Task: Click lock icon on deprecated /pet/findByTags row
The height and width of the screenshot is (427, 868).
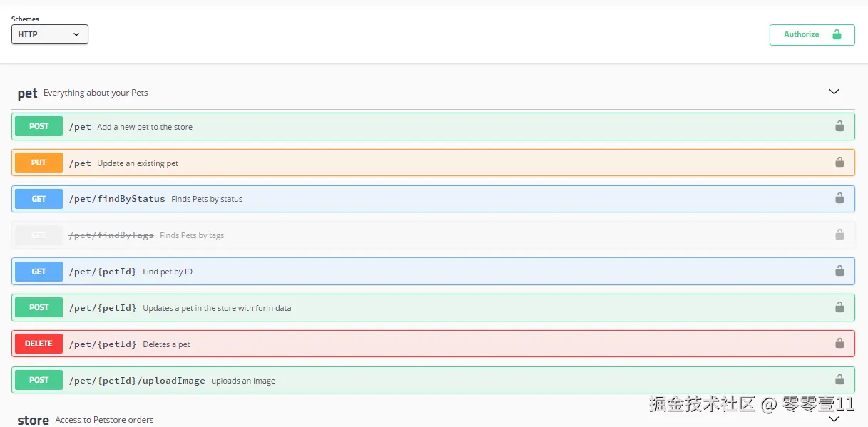Action: (839, 235)
